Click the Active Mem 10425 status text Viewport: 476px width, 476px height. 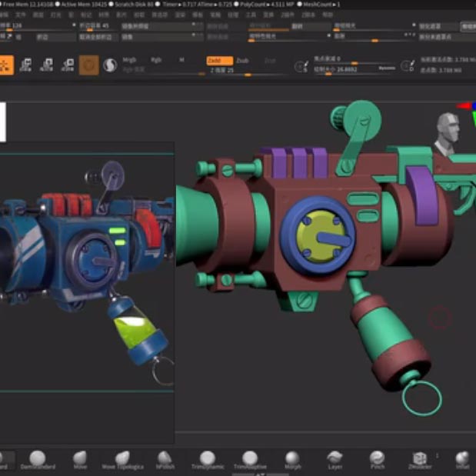coord(84,5)
